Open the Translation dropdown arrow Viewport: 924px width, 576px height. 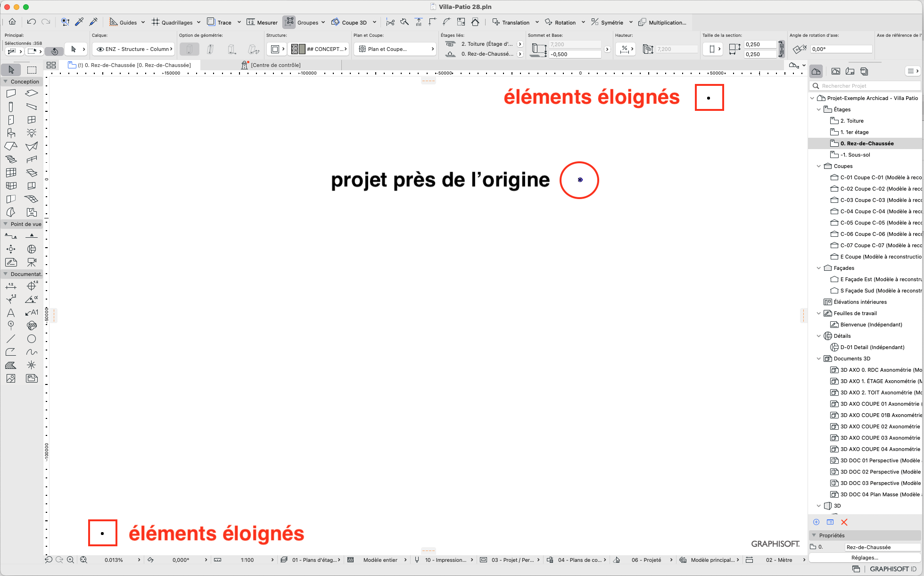tap(537, 22)
